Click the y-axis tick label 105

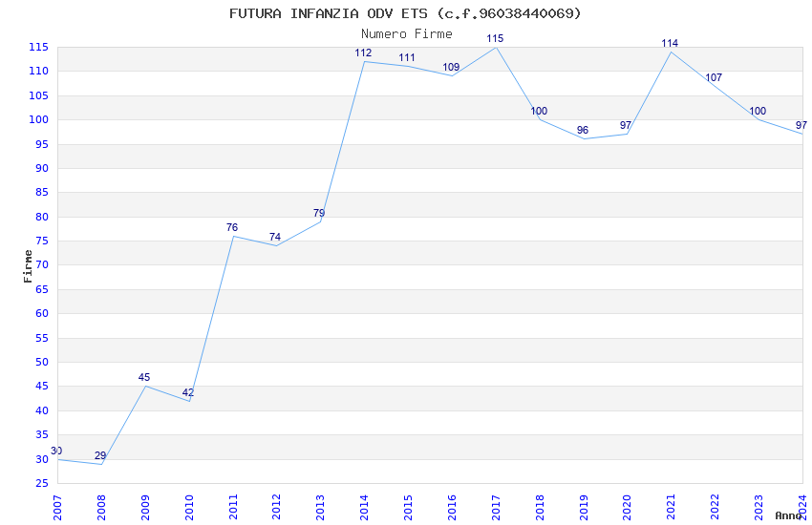tap(39, 95)
